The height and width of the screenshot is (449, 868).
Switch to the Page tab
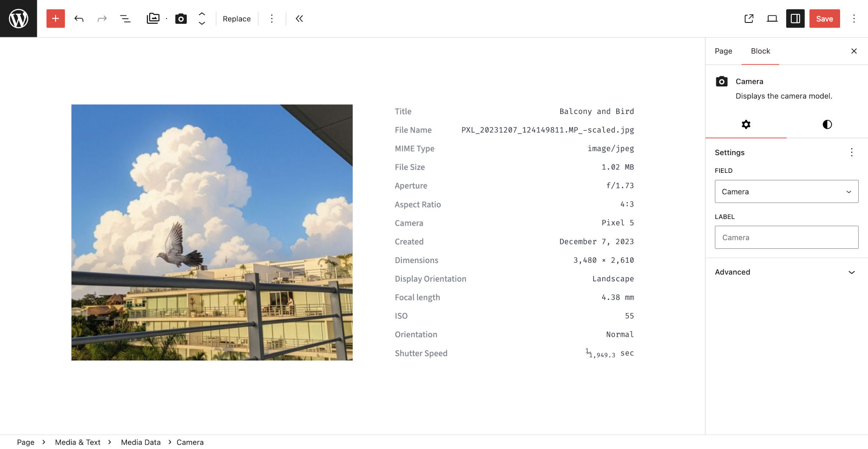click(723, 51)
